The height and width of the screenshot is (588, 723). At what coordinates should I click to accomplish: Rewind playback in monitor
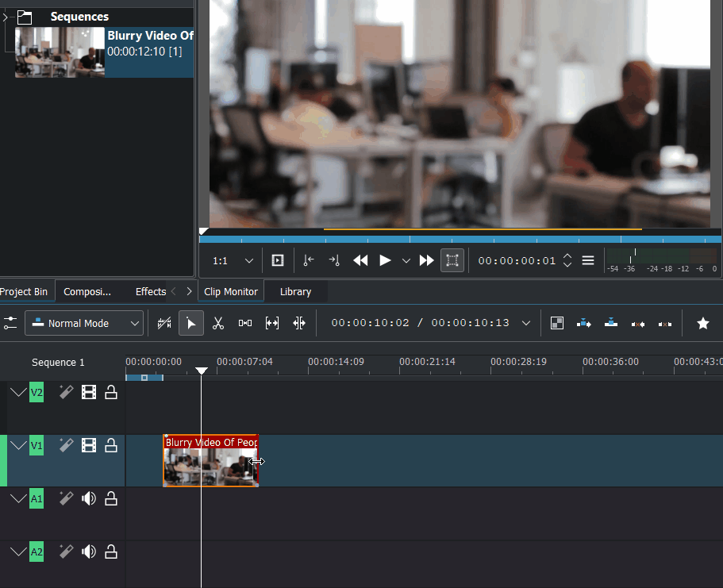point(360,260)
